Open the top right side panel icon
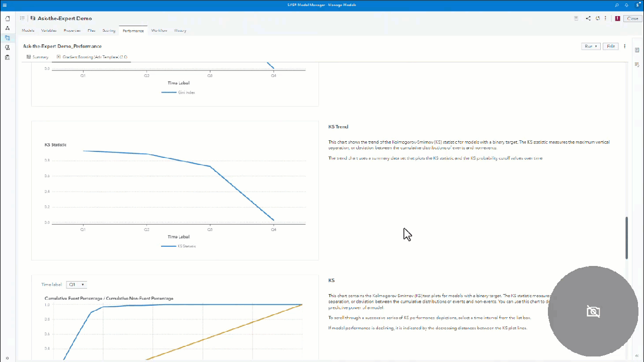Screen dimensions: 644x362 tap(637, 50)
